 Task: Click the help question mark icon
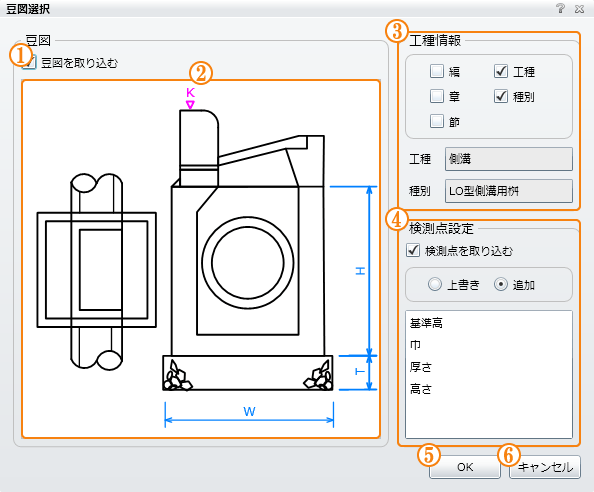coord(560,8)
